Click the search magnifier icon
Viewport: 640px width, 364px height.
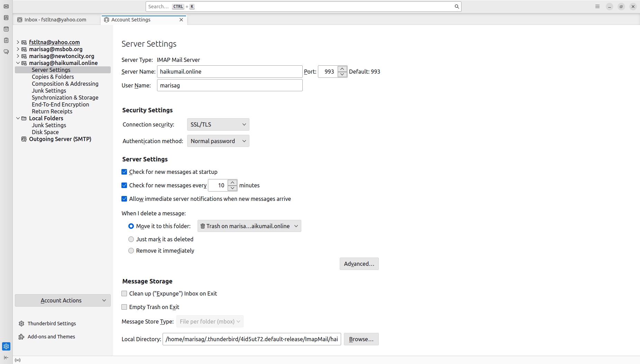(457, 7)
